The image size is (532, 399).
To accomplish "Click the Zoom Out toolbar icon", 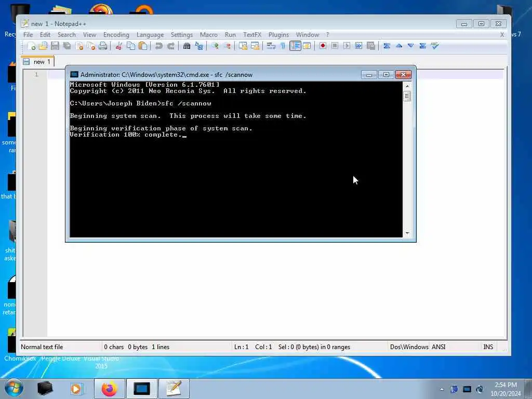I will coord(227,46).
